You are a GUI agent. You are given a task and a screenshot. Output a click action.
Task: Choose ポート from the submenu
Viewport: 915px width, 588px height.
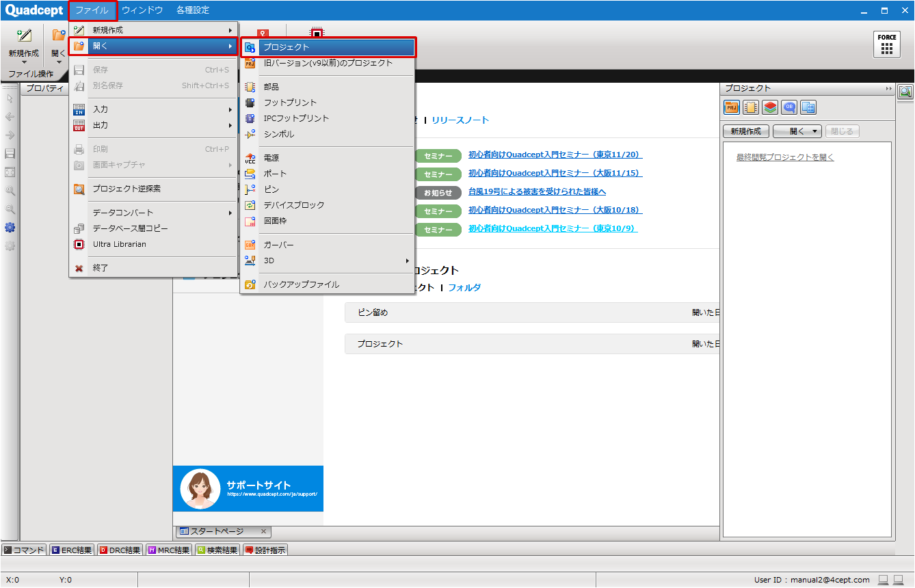click(328, 174)
